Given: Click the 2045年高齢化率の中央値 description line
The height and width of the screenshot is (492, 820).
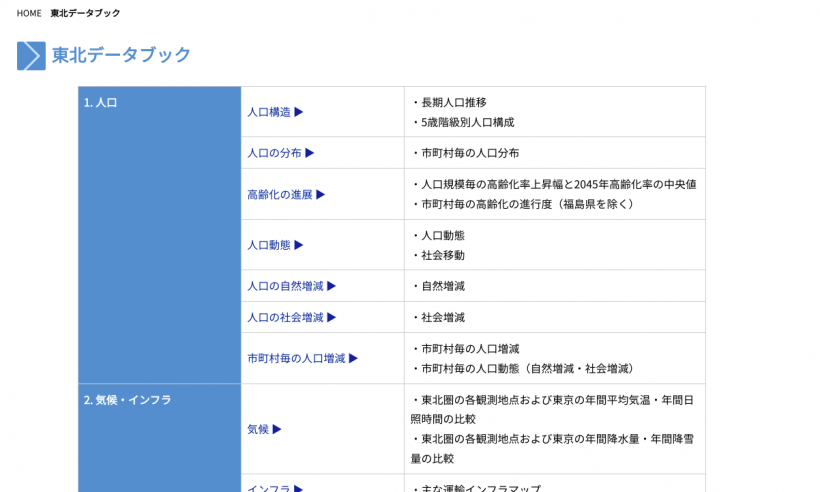Looking at the screenshot, I should pos(554,184).
